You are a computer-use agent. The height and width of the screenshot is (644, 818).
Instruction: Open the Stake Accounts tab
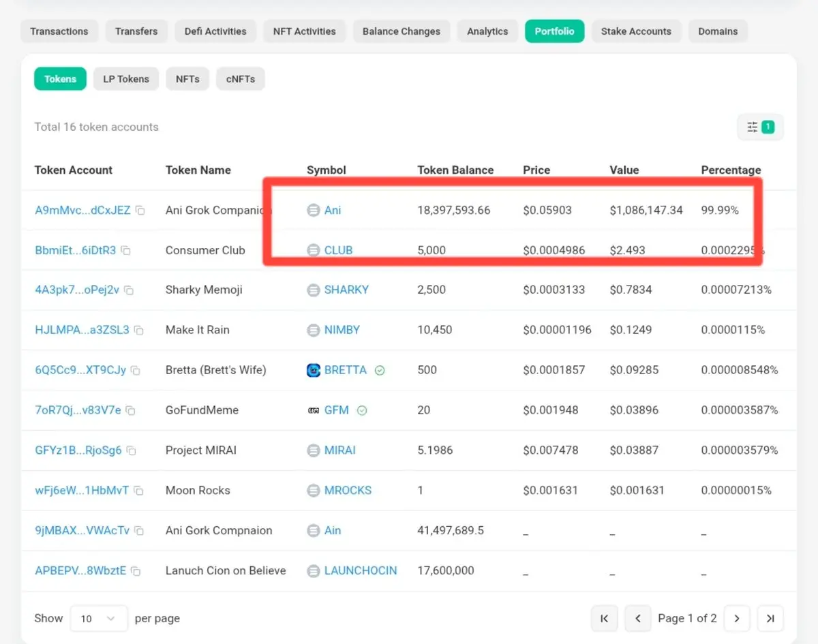(x=636, y=31)
